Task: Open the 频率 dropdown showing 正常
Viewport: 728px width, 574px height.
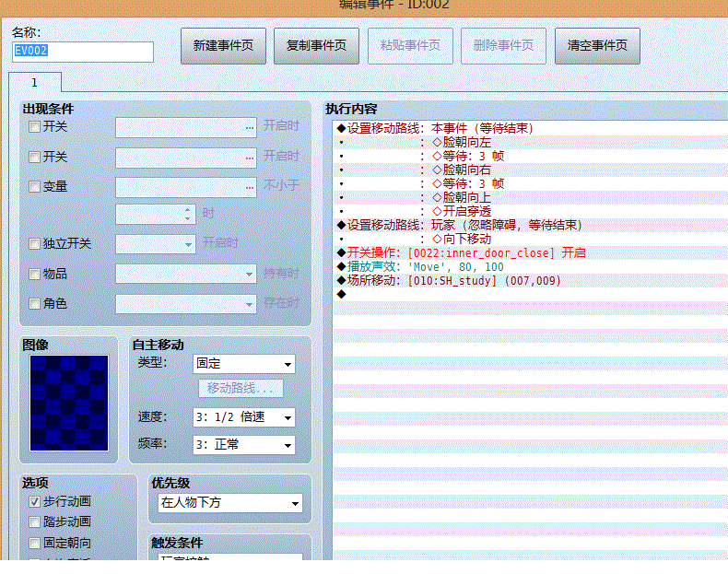Action: pyautogui.click(x=244, y=445)
